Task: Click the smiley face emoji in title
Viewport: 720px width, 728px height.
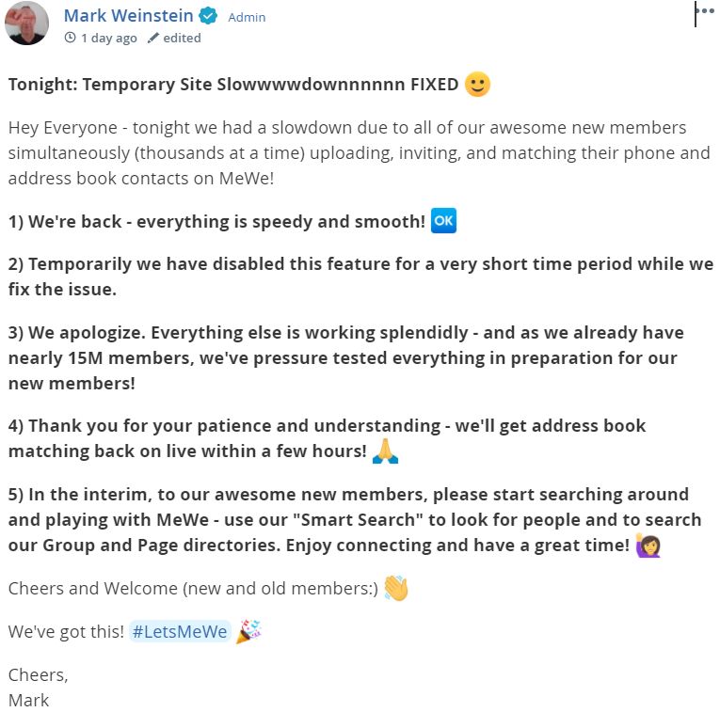Action: coord(477,85)
